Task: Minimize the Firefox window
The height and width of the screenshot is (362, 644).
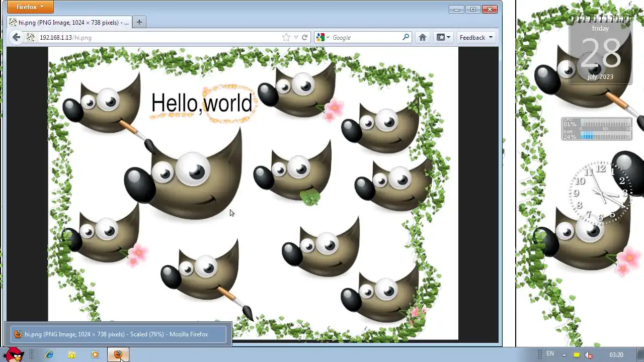Action: (x=457, y=9)
